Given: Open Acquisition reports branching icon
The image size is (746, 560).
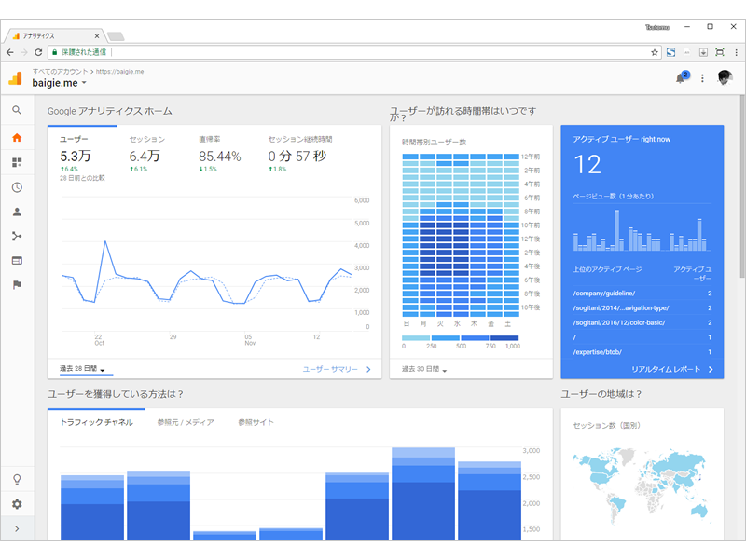Looking at the screenshot, I should 17,237.
